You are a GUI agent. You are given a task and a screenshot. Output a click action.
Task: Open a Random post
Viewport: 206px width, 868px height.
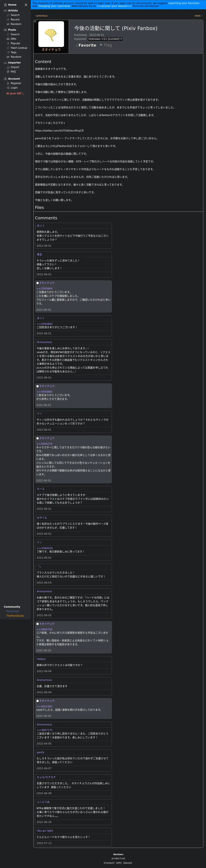[x=16, y=57]
